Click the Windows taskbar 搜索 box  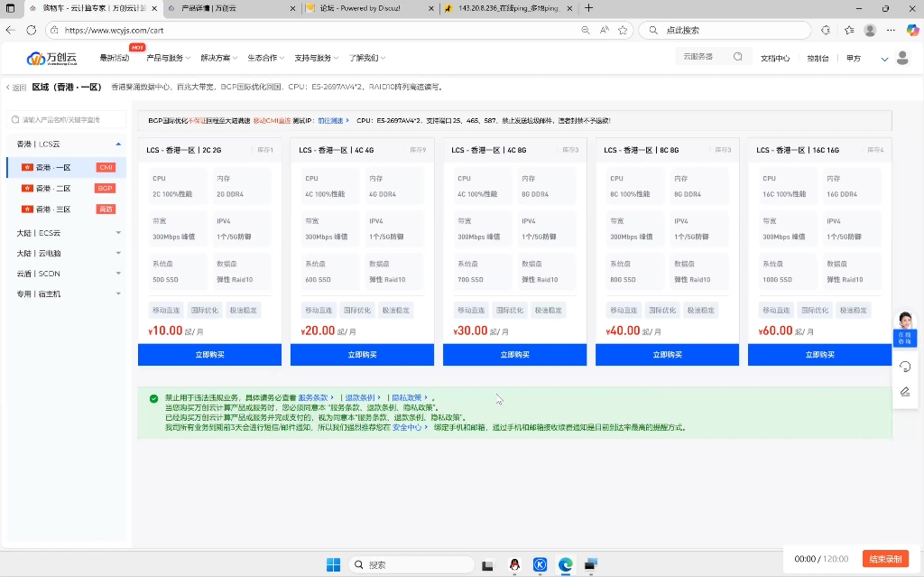click(411, 564)
